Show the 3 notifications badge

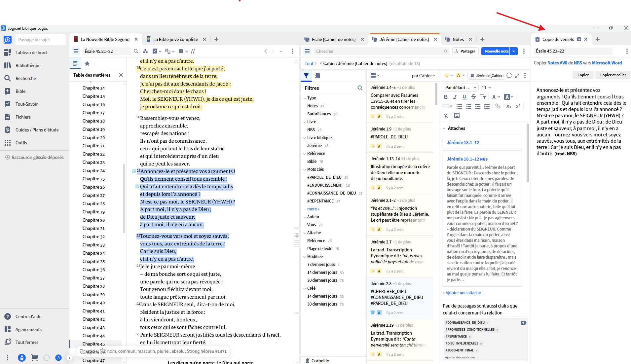pyautogui.click(x=58, y=357)
